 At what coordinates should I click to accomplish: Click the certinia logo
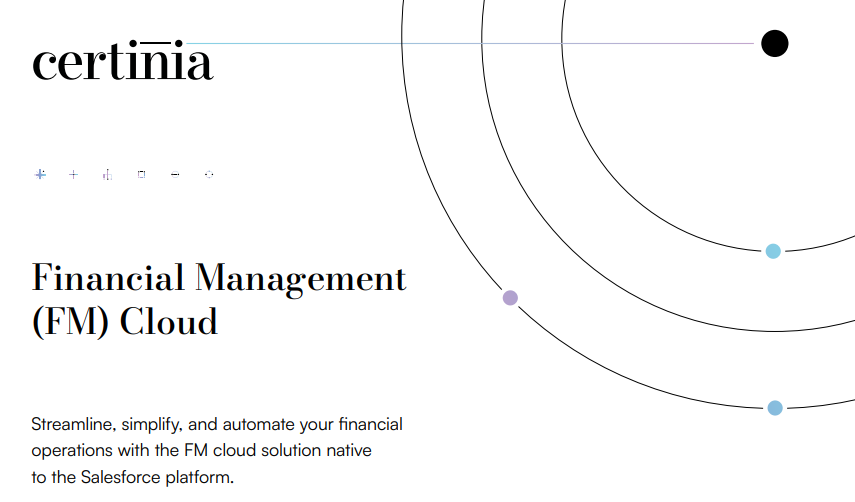point(122,61)
